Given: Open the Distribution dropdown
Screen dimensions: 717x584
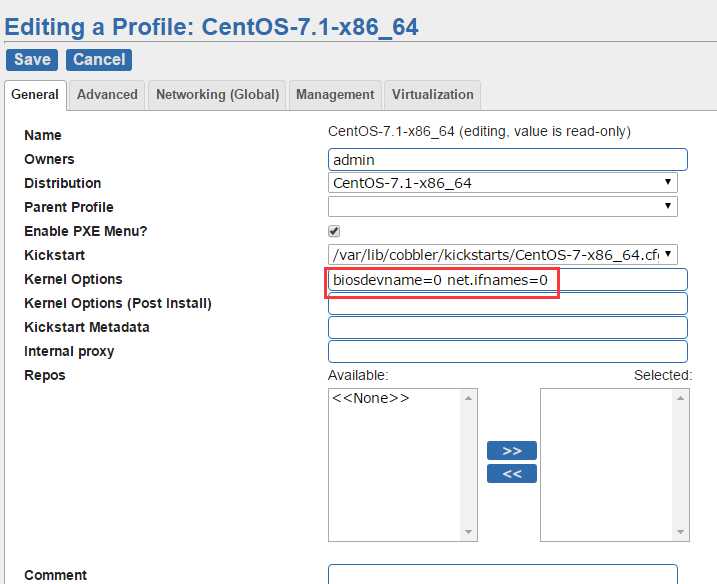Looking at the screenshot, I should click(x=503, y=183).
